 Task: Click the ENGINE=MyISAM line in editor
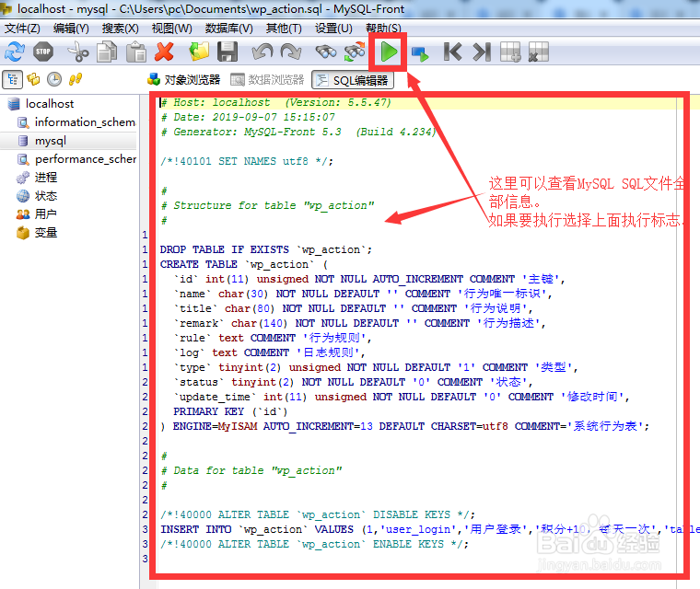(x=404, y=426)
